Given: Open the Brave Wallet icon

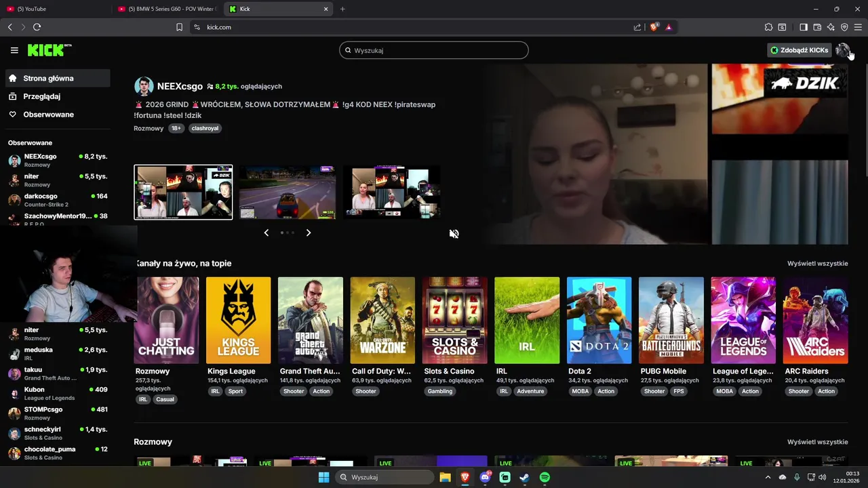Looking at the screenshot, I should [x=817, y=27].
